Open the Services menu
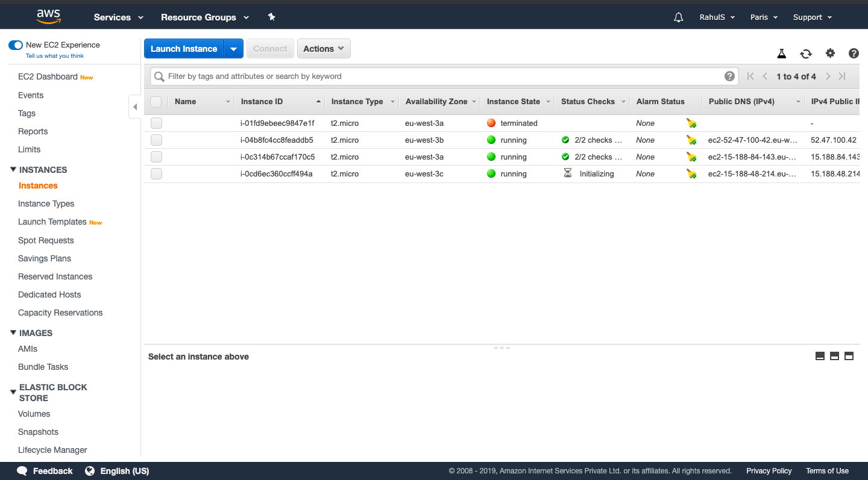 pyautogui.click(x=118, y=17)
